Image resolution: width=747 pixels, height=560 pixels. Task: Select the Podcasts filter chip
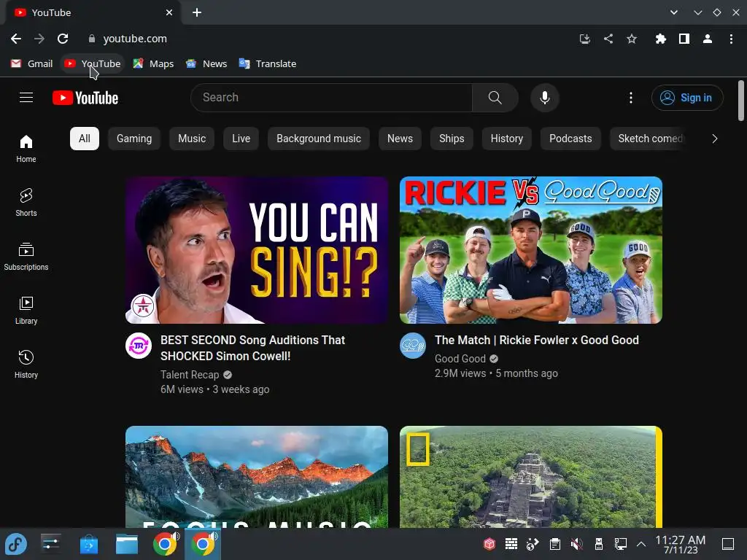[x=570, y=139]
